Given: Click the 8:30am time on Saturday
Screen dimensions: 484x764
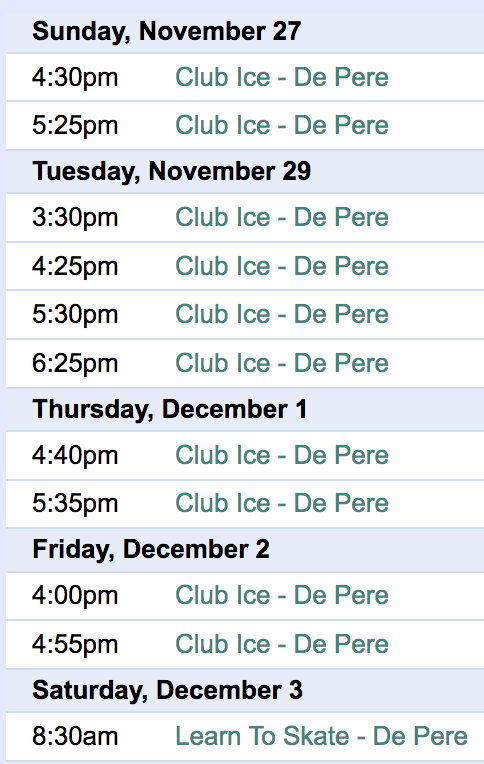Looking at the screenshot, I should click(75, 736).
